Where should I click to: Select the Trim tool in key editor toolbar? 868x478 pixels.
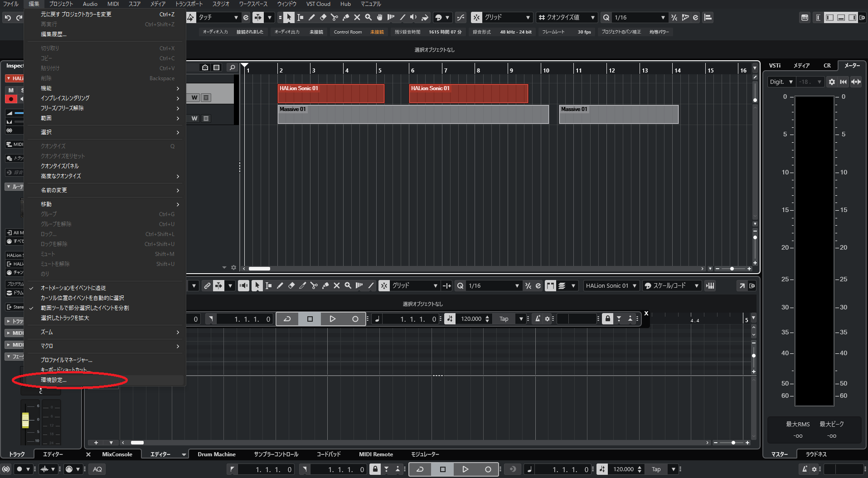302,285
